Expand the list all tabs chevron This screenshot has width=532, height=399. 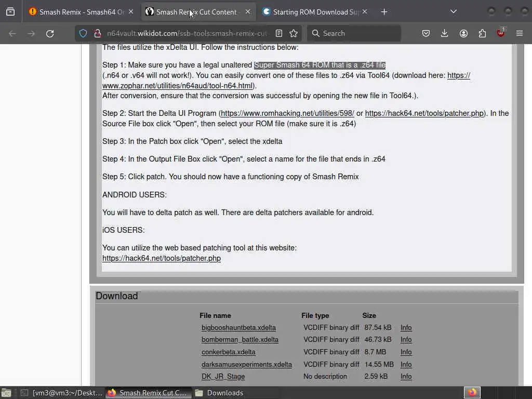pos(454,12)
